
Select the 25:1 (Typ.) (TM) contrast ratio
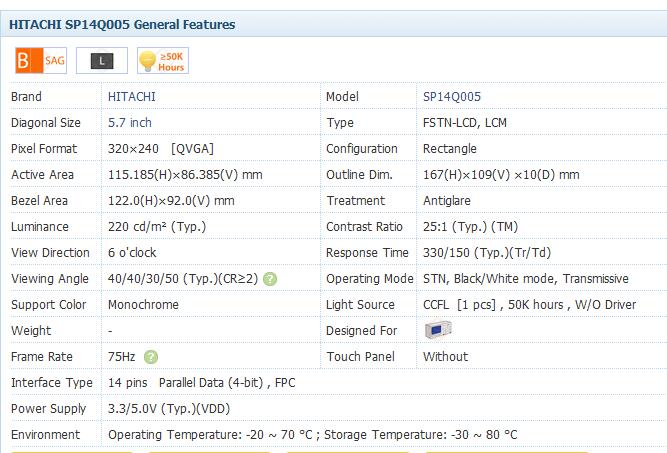tap(470, 226)
